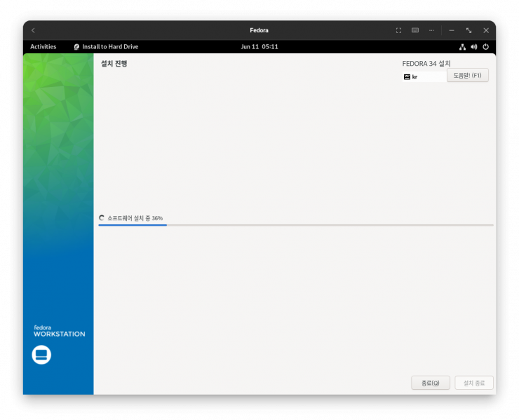
Task: Click the Install to Hard Drive app icon
Action: pyautogui.click(x=76, y=47)
